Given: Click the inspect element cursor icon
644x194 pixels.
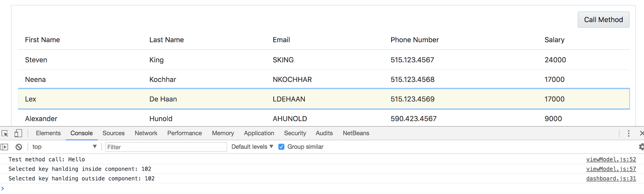Looking at the screenshot, I should coord(5,134).
